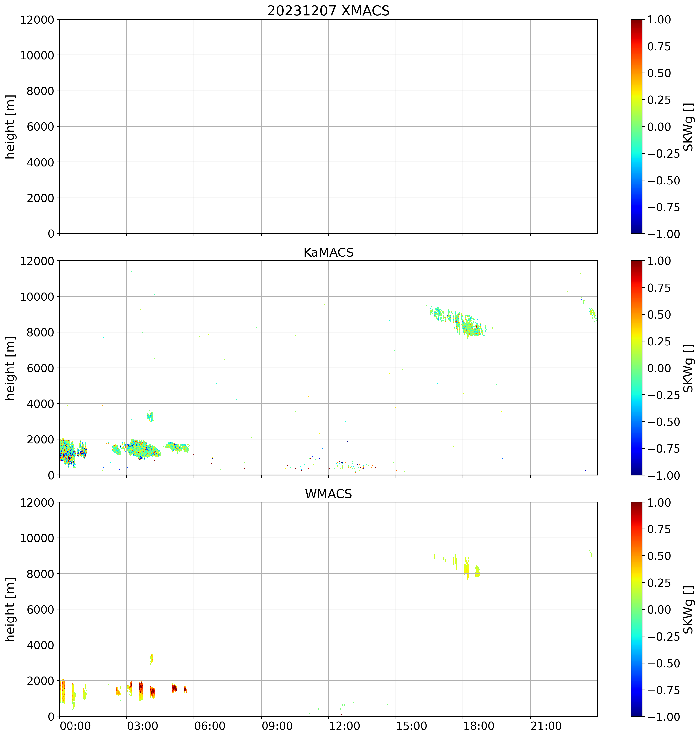This screenshot has width=700, height=737.
Task: Click the 18:00 time axis label
Action: [479, 726]
